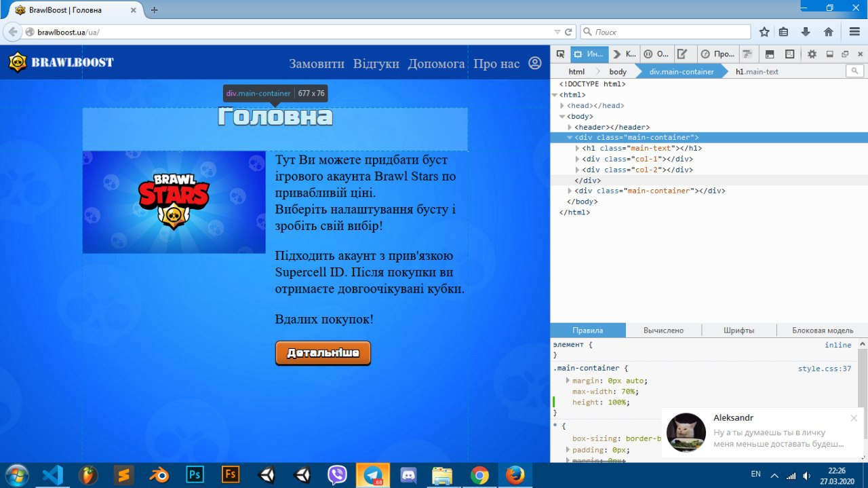Go to Firefox home page icon

pyautogui.click(x=829, y=32)
